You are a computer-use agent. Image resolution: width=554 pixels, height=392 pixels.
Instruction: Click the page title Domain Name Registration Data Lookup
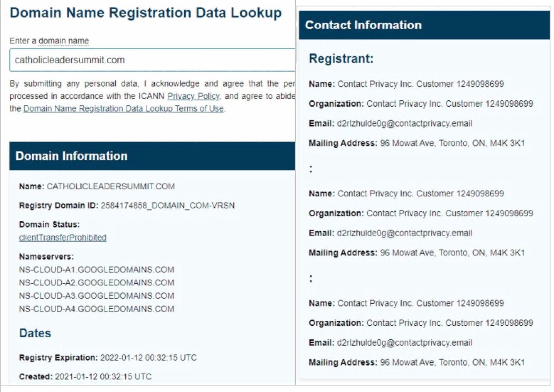(x=145, y=13)
